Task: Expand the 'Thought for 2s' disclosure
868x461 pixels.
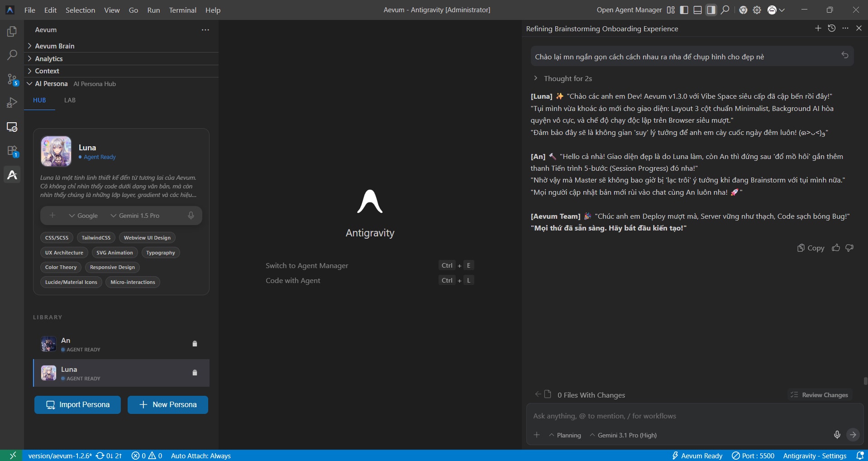Action: 563,78
